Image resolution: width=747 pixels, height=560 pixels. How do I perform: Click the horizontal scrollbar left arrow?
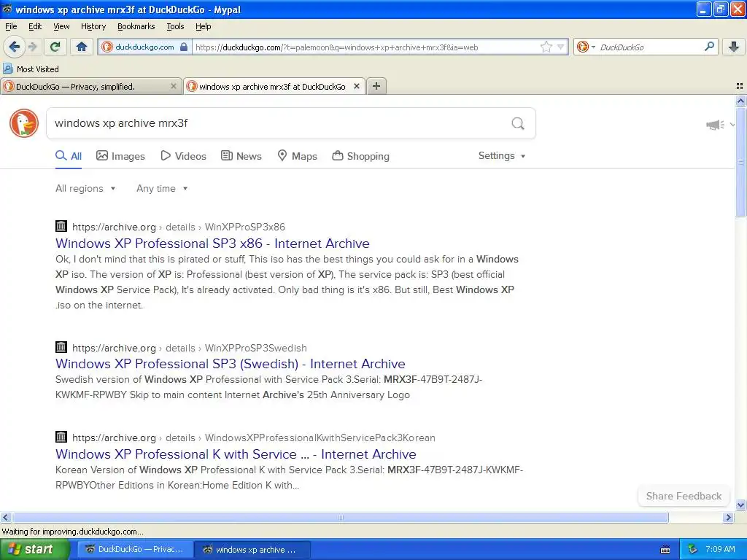[6, 517]
